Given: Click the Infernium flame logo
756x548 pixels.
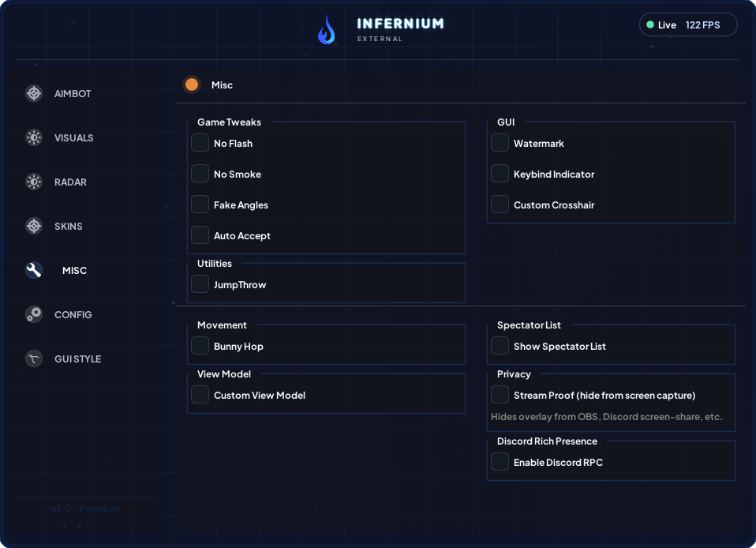Looking at the screenshot, I should (x=327, y=30).
